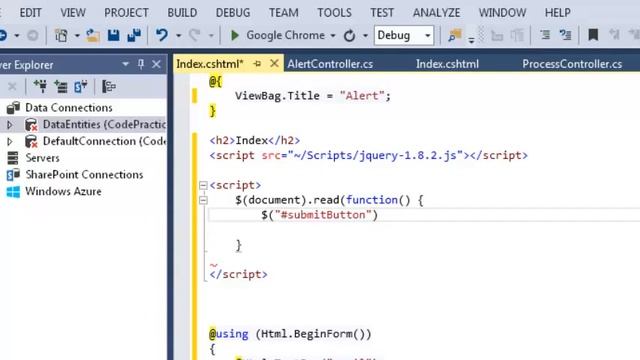Open the EDIT menu
Screen dimensions: 640x360
click(x=30, y=13)
